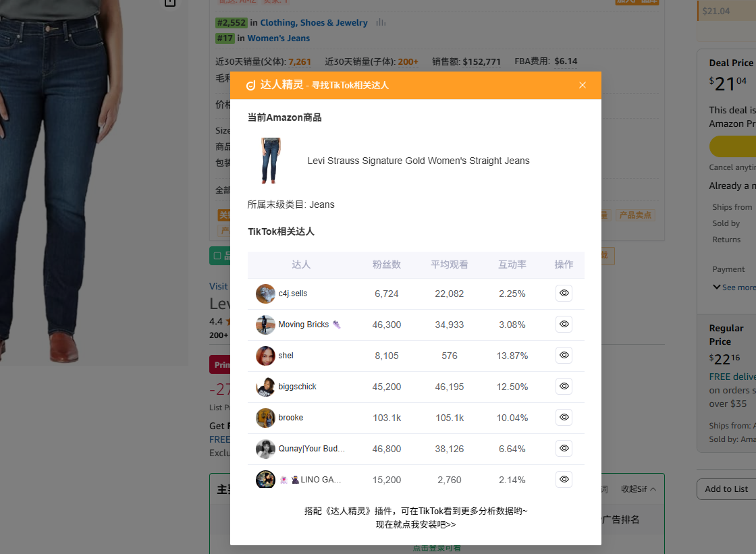Viewport: 756px width, 554px height.
Task: Expand See more in buy box
Action: [734, 287]
